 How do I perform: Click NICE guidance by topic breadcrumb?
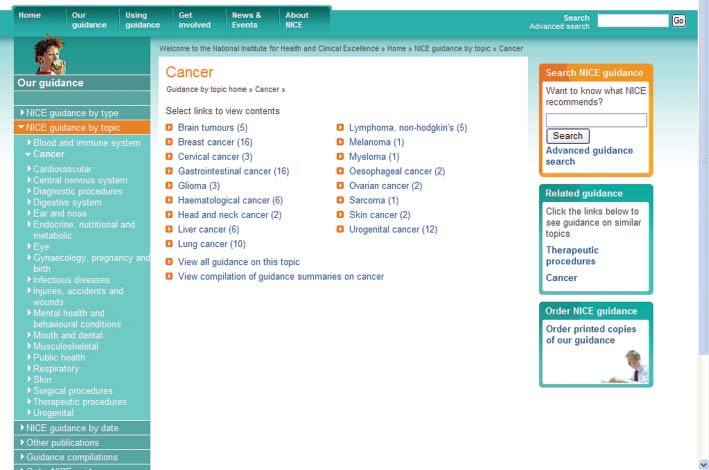point(453,48)
